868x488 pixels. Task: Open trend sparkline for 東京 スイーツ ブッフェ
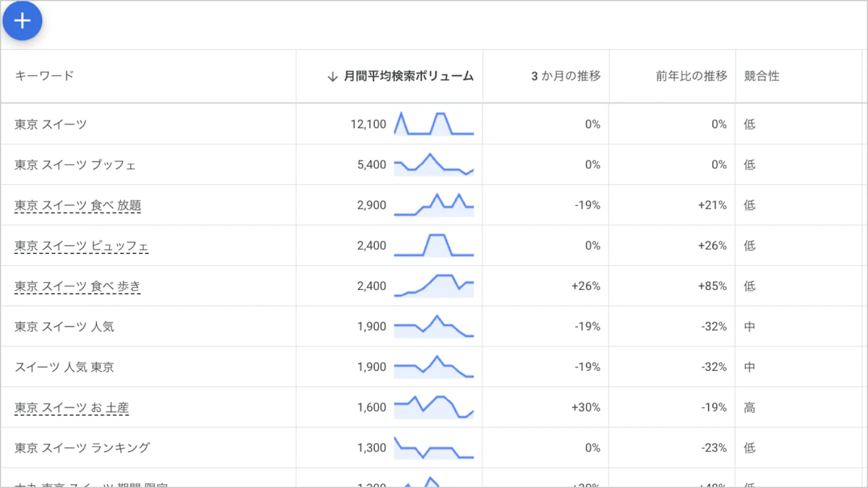click(434, 164)
